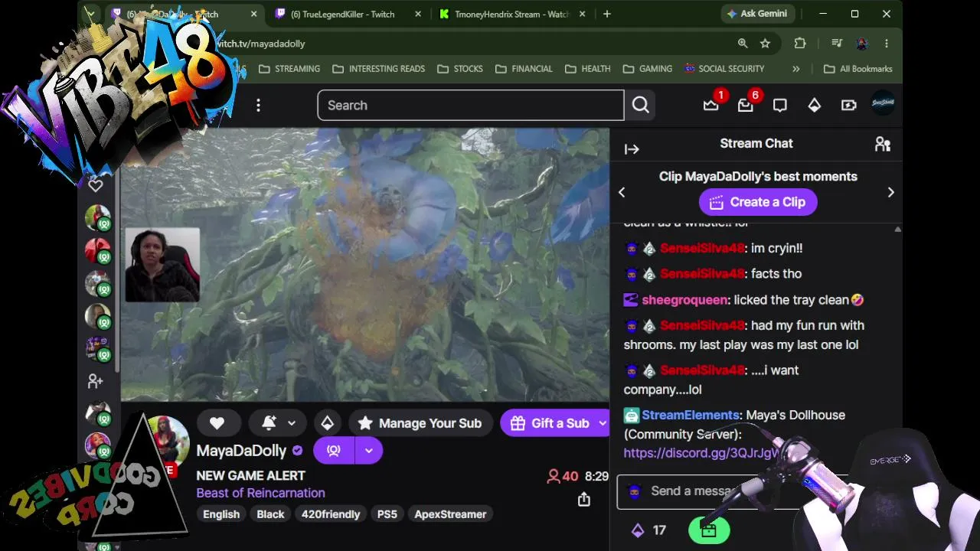
Task: Click the StreamElements username in chat
Action: pyautogui.click(x=691, y=415)
